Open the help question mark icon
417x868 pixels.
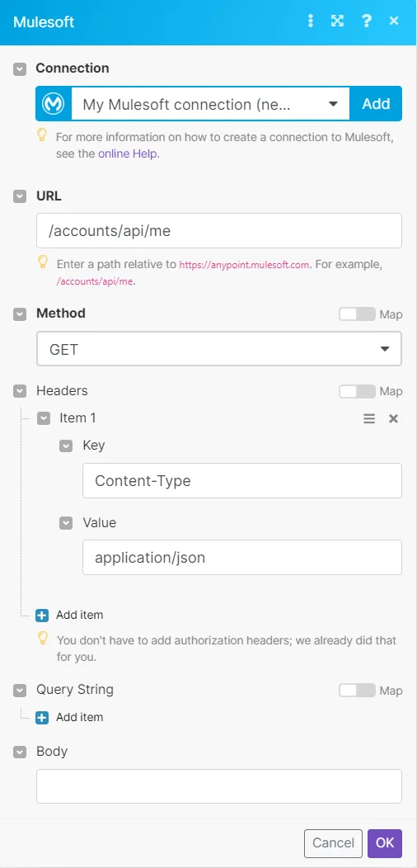click(366, 21)
